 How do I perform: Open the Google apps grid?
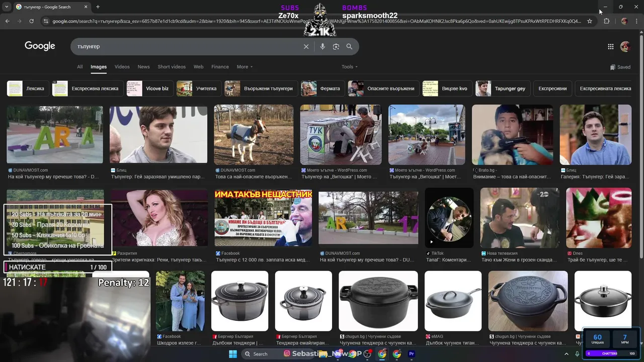(x=610, y=46)
